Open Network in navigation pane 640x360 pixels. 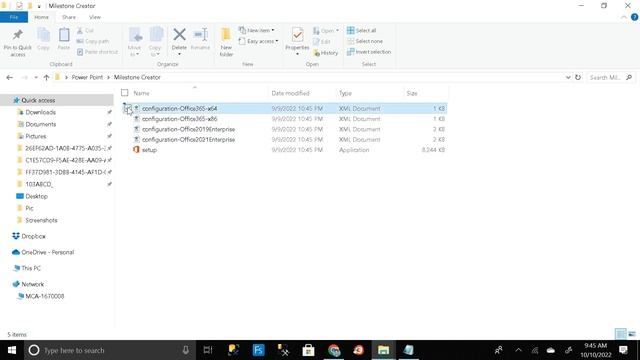tap(33, 284)
